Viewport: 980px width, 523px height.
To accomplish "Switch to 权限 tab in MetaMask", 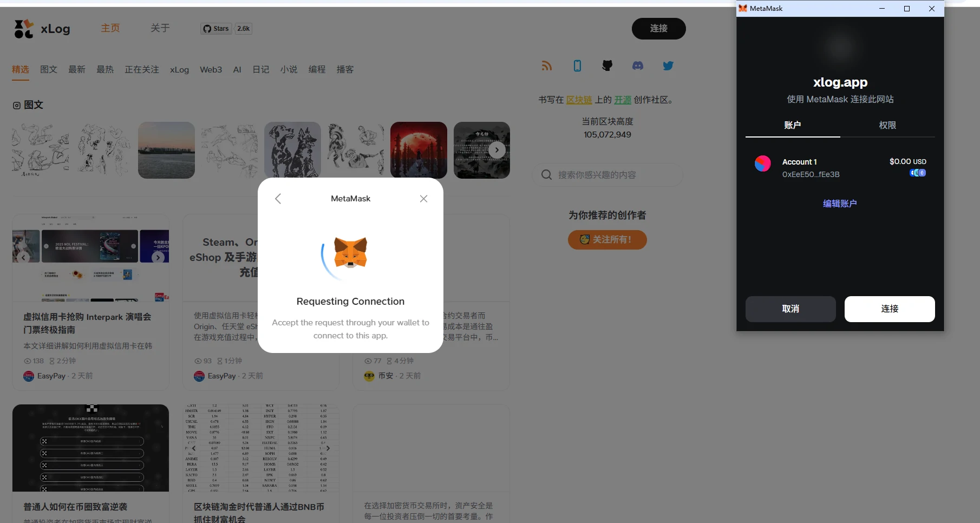I will point(887,125).
